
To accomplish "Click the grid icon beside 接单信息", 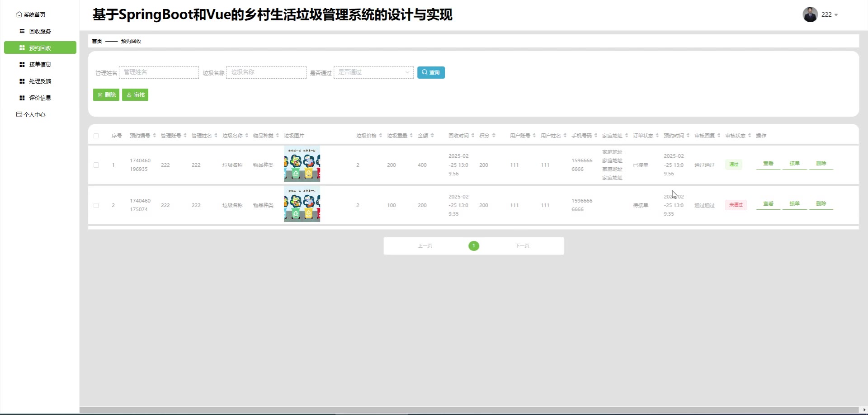I will [x=22, y=65].
